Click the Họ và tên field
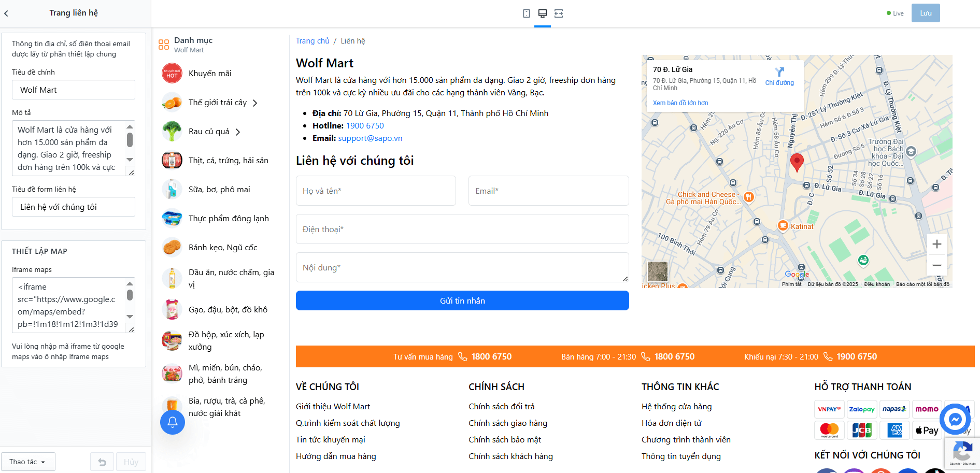 [x=376, y=191]
